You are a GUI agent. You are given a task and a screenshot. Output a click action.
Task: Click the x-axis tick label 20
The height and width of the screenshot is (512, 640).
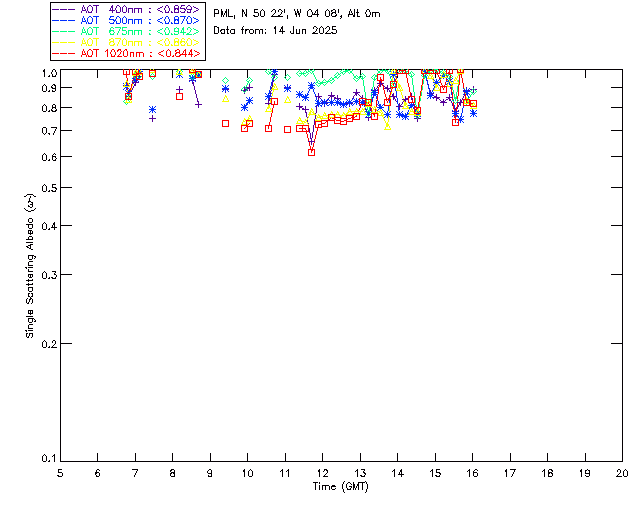point(622,472)
